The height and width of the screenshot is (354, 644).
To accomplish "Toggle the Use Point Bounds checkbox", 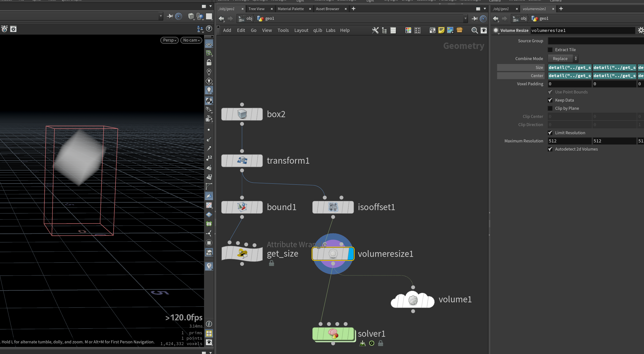I will [x=550, y=92].
